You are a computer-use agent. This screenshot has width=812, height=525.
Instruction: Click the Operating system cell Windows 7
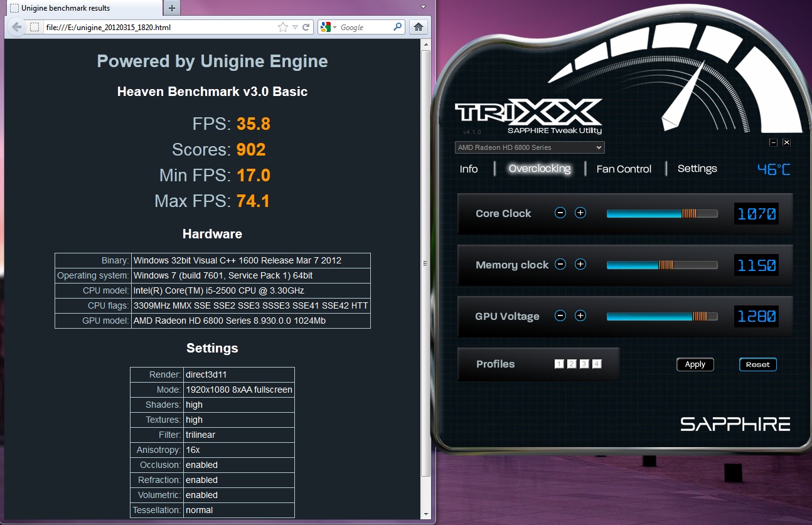251,276
